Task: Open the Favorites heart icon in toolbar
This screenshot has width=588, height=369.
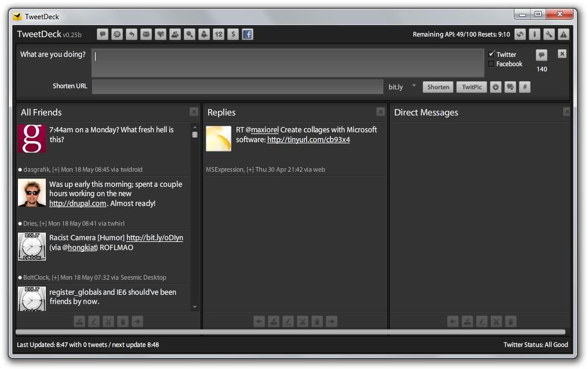Action: pos(161,34)
